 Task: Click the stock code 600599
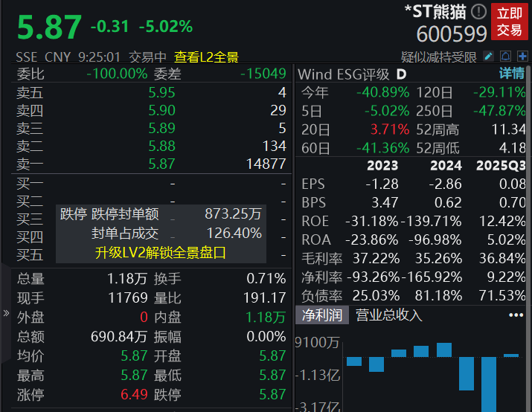[x=452, y=33]
